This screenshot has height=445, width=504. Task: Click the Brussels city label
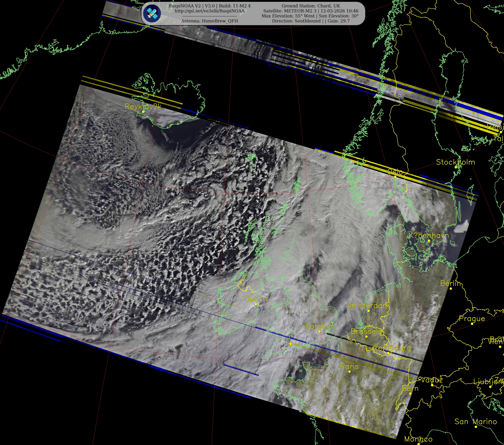tap(366, 332)
